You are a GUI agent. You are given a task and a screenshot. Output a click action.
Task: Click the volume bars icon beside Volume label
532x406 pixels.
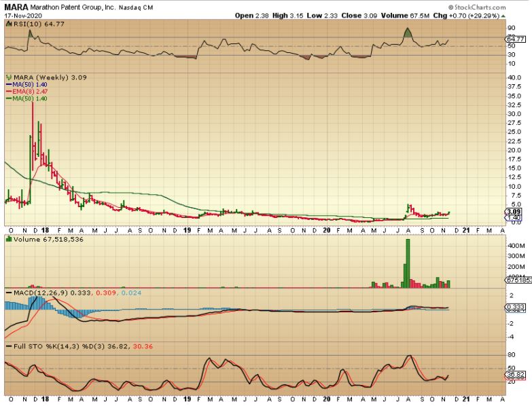pos(9,239)
